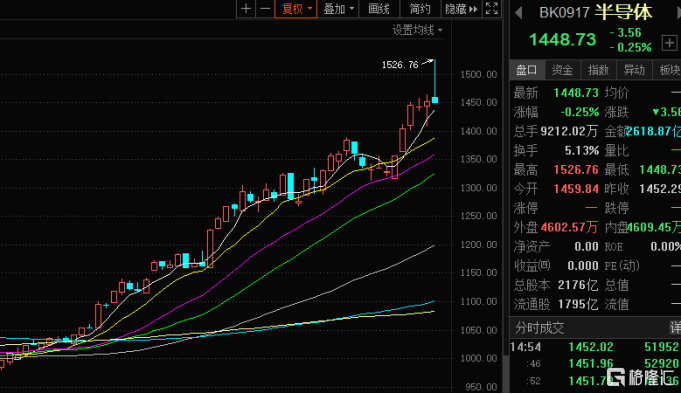Switch to 简约 simple view

coord(420,9)
